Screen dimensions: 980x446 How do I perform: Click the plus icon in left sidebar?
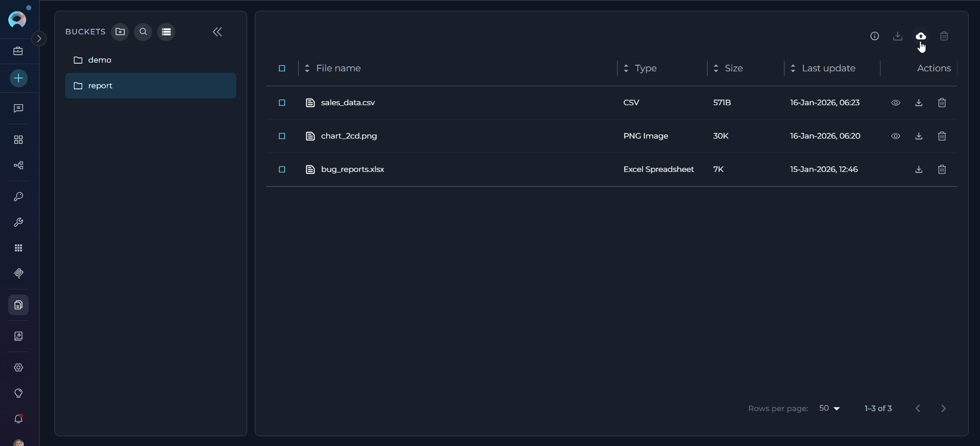click(18, 79)
